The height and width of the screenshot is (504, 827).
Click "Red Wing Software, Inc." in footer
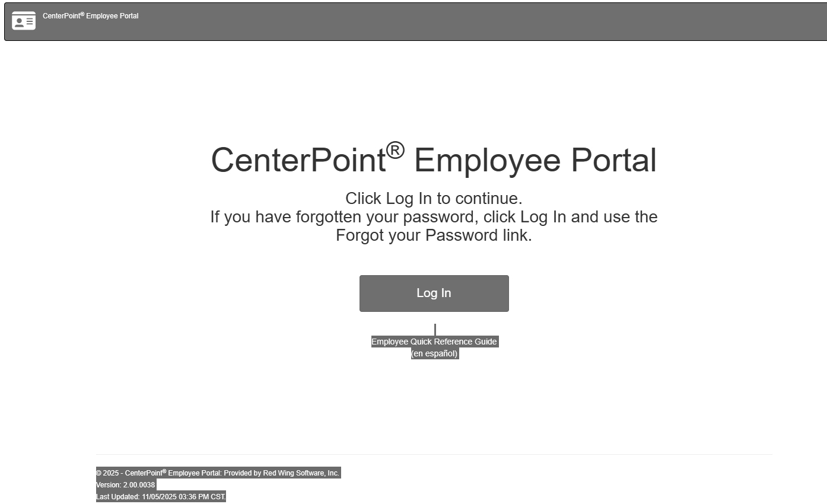pos(301,473)
